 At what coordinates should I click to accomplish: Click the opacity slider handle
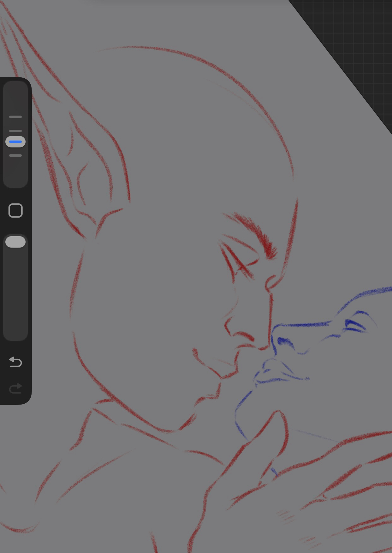tap(15, 242)
